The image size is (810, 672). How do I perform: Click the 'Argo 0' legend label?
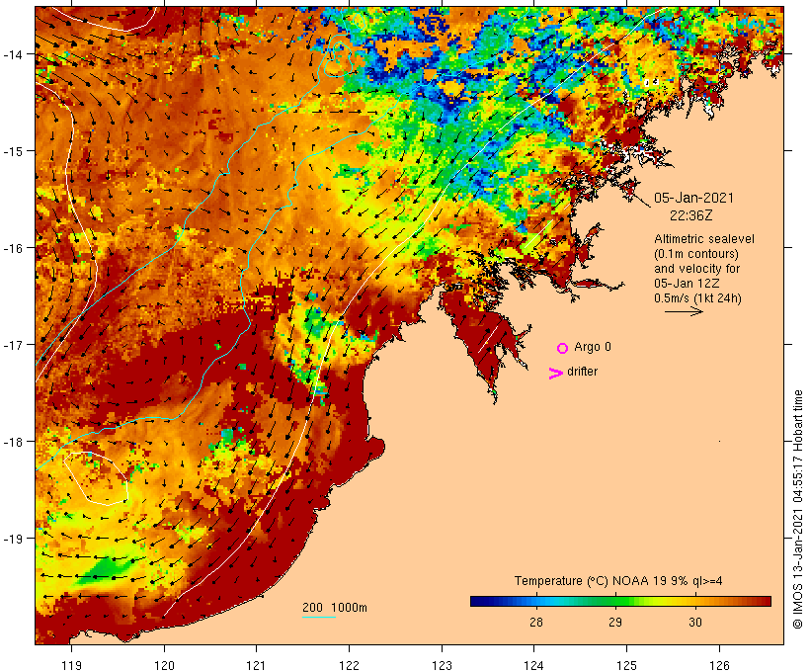[593, 347]
